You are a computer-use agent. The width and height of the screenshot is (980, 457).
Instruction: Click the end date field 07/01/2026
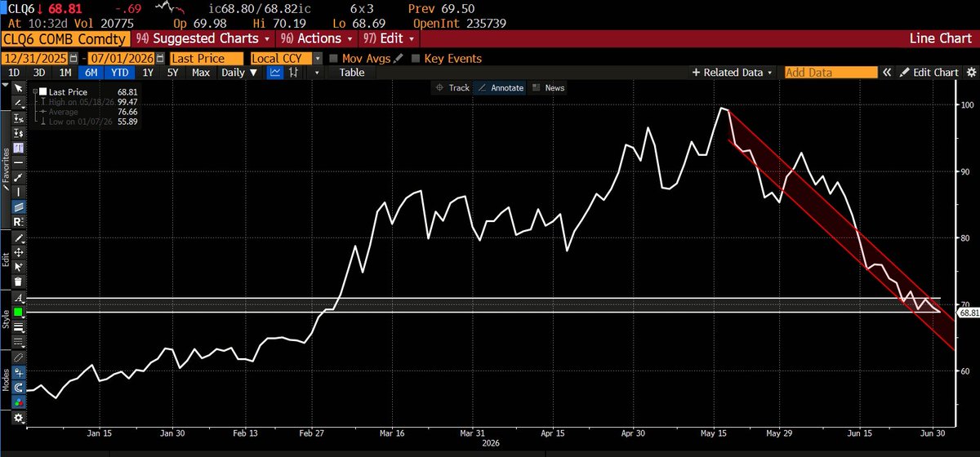point(120,59)
